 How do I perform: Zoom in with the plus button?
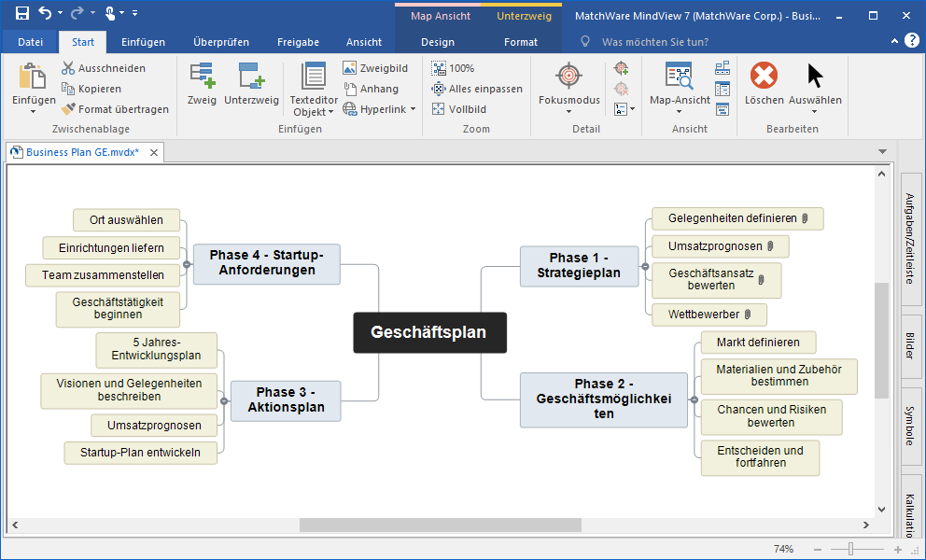tap(898, 550)
